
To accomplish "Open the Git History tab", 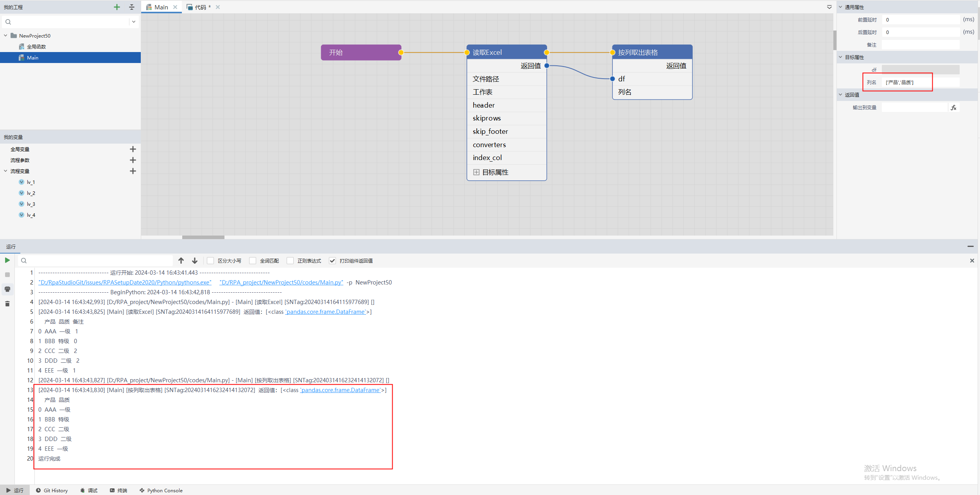I will tap(52, 490).
